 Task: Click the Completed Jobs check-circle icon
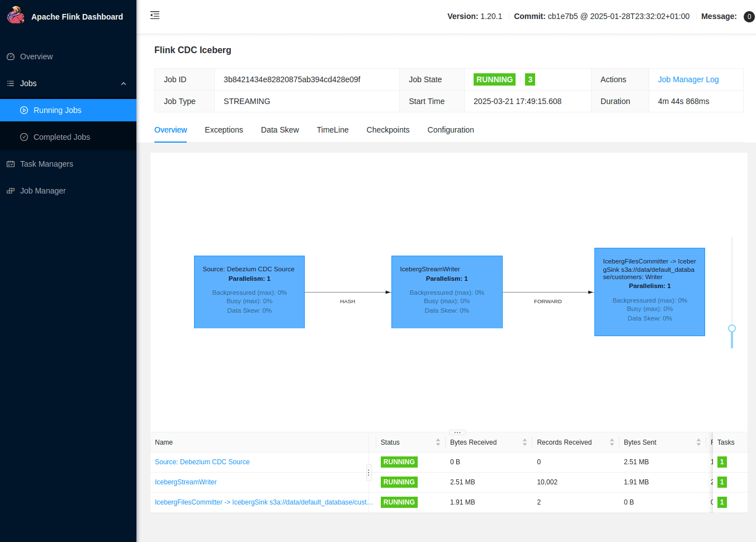pos(24,137)
